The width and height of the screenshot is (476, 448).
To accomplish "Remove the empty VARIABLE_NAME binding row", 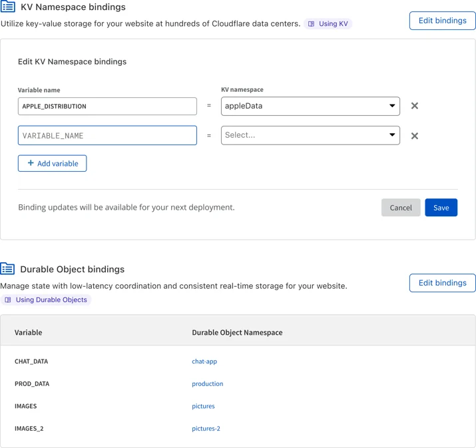I will (x=415, y=136).
